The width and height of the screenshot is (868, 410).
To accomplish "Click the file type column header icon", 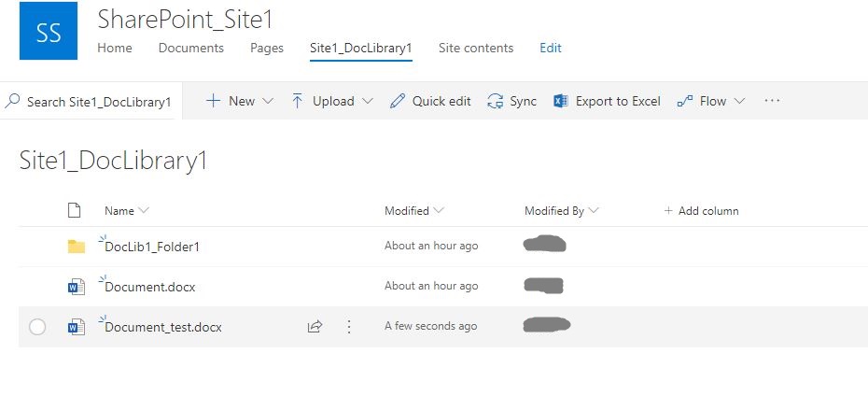I will pyautogui.click(x=74, y=210).
